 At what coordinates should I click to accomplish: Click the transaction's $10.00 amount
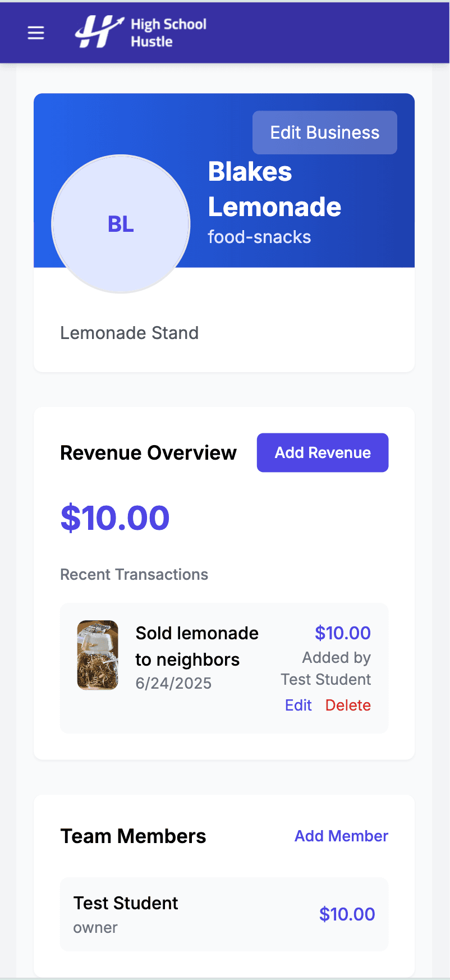point(342,633)
